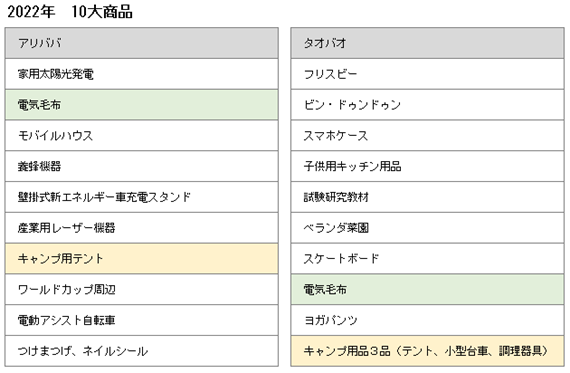Select 壁掛式新エネルギー車充電スタンド row

142,197
